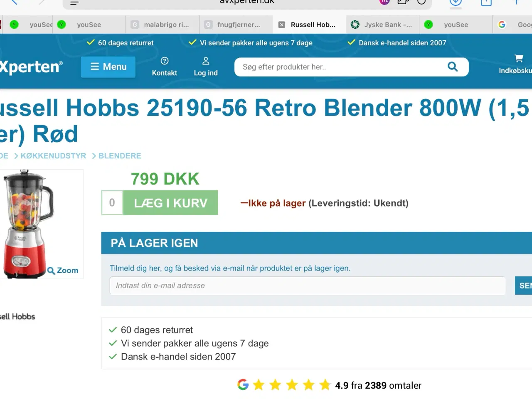Click the Kontakt help icon
532x399 pixels.
pos(165,61)
